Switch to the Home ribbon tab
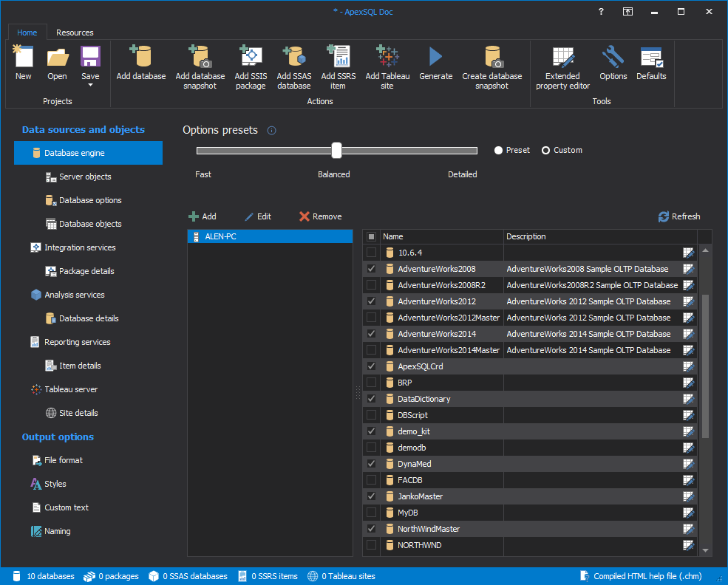This screenshot has height=585, width=728. [x=27, y=32]
